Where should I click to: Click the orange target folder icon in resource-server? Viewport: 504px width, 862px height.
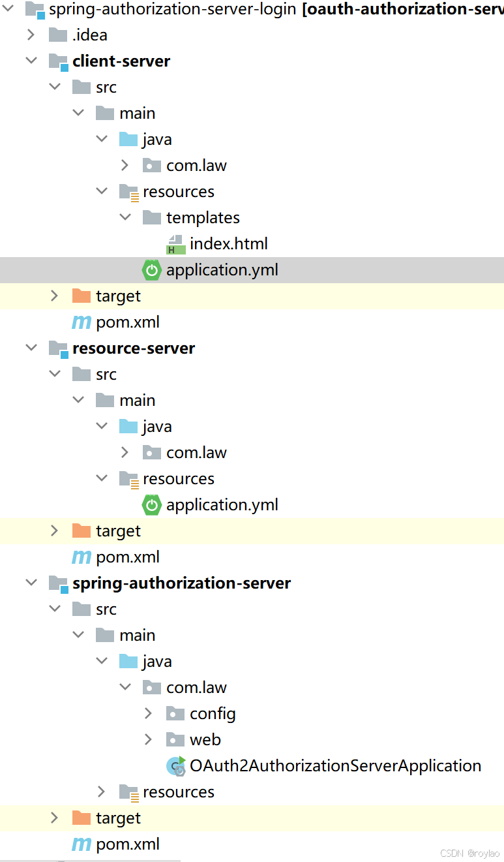click(82, 531)
